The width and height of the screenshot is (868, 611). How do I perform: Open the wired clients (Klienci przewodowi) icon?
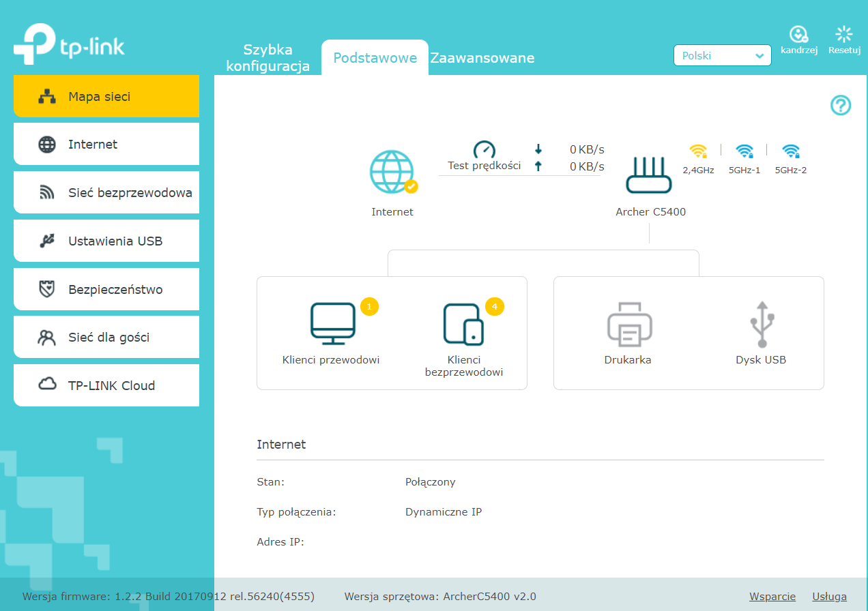(332, 324)
